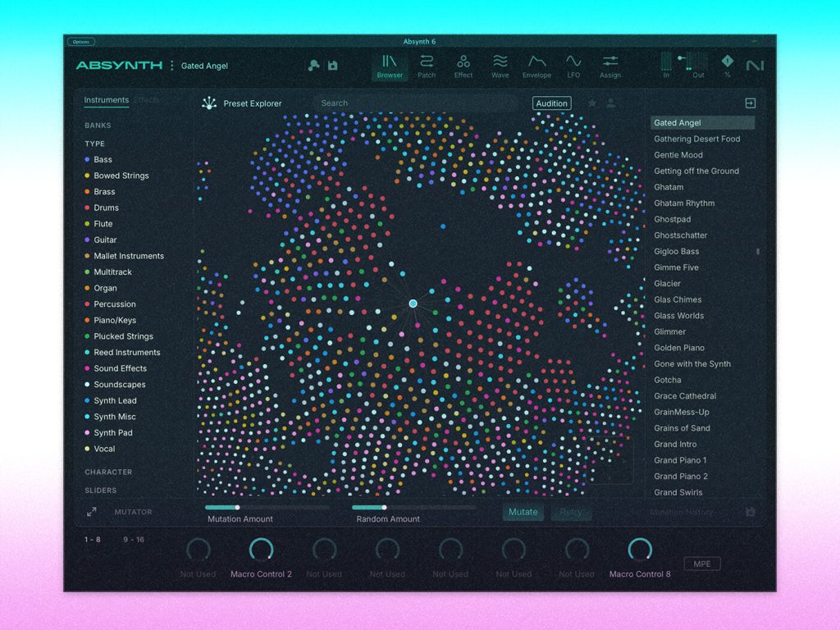Open the Effect view
This screenshot has width=840, height=630.
[463, 66]
